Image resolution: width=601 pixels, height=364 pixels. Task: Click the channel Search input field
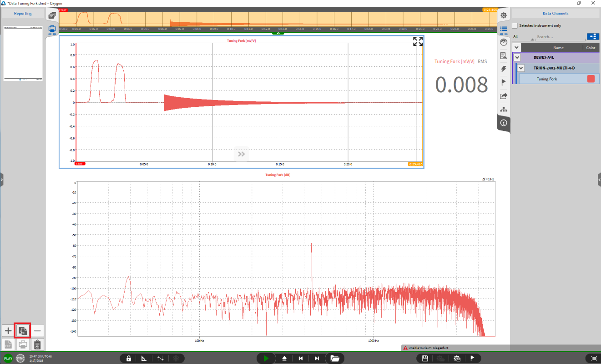[560, 37]
